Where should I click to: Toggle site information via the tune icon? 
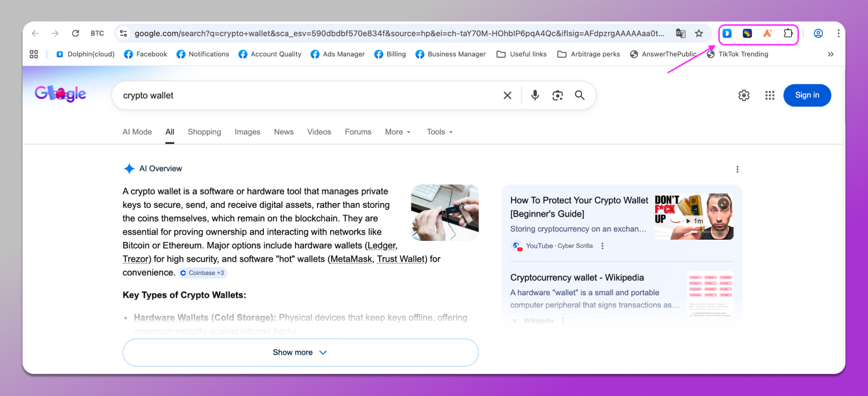[123, 34]
